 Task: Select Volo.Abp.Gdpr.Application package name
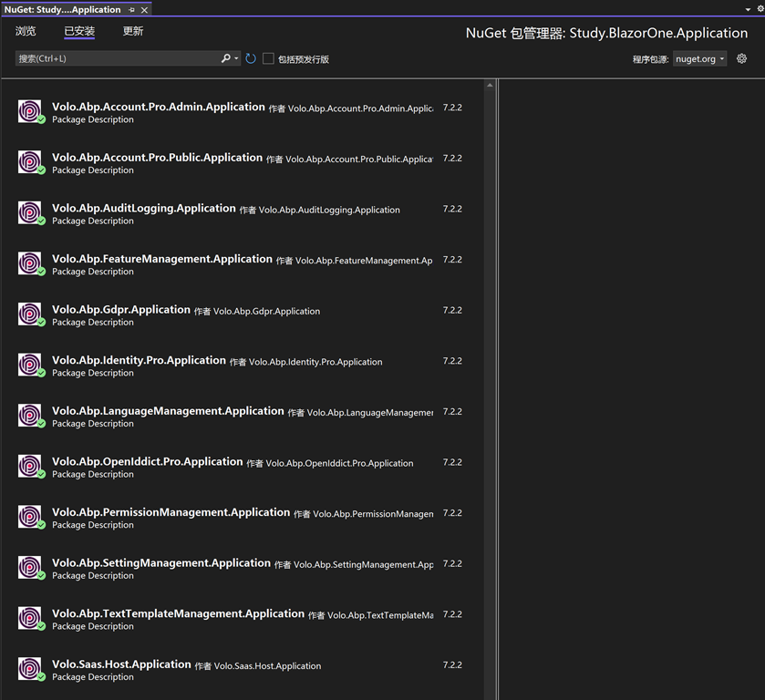121,310
